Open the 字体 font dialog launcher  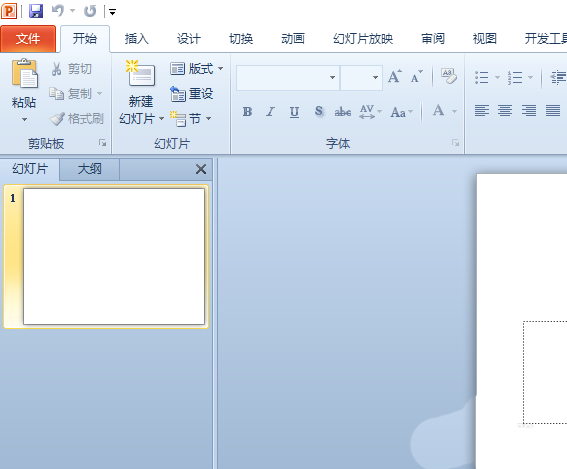(455, 143)
